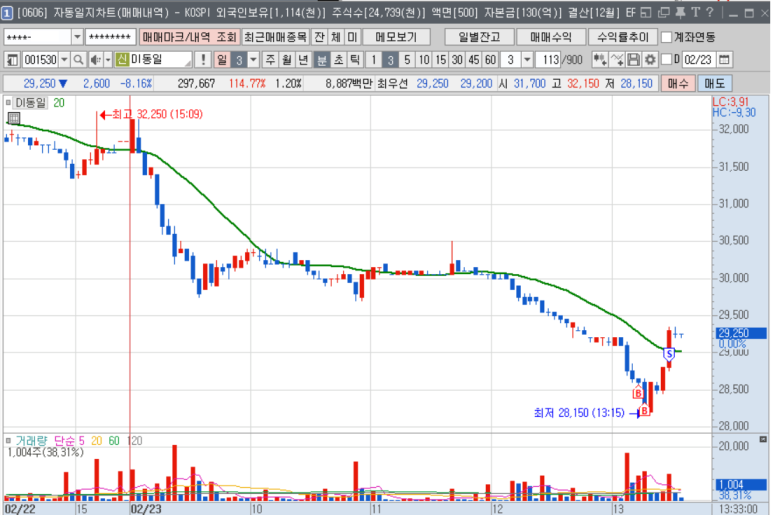
Task: Click the pin window icon in title bar
Action: pyautogui.click(x=680, y=12)
